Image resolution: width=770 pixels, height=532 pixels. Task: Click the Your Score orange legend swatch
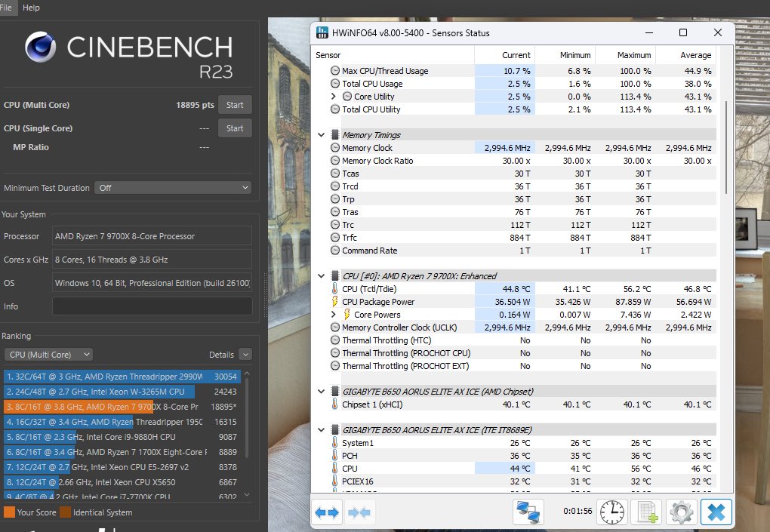point(9,512)
